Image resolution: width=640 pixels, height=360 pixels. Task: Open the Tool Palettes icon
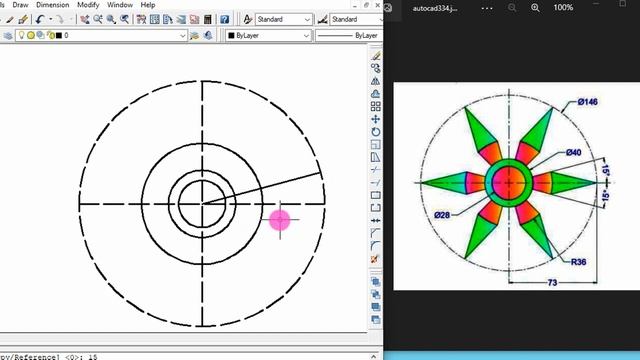[x=168, y=19]
